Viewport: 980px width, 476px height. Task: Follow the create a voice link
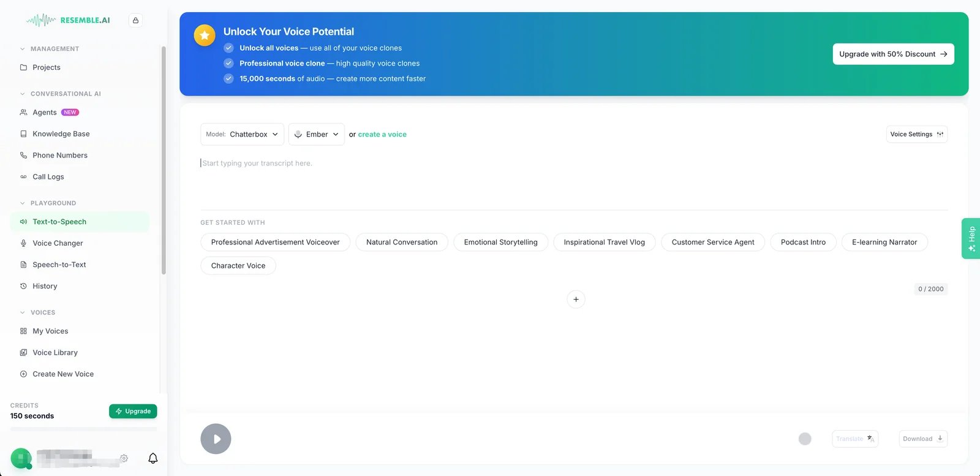382,135
